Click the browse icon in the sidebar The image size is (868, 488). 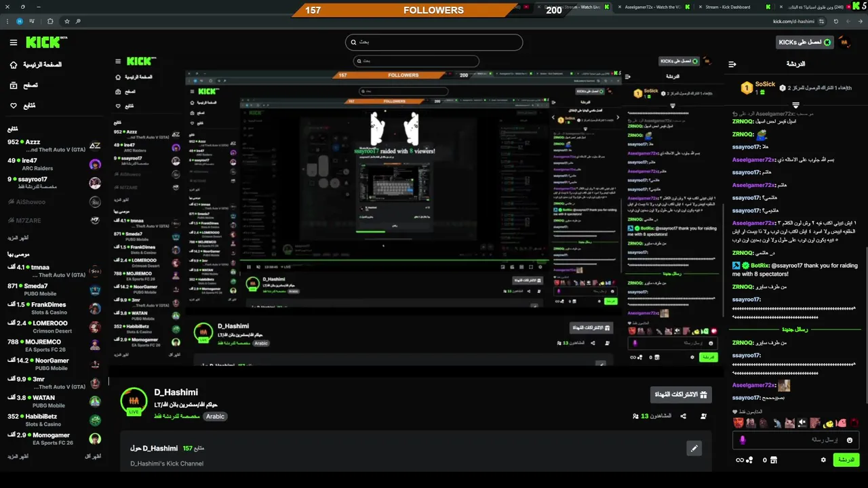(x=13, y=85)
